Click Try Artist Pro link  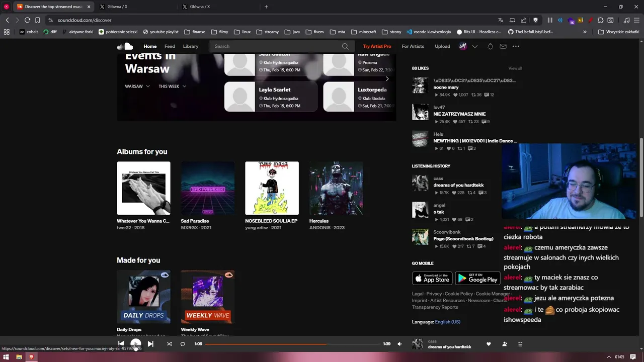(377, 46)
